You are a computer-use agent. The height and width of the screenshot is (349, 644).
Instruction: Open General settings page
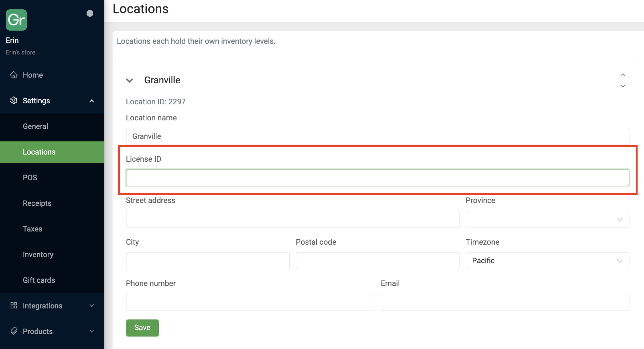pyautogui.click(x=35, y=126)
